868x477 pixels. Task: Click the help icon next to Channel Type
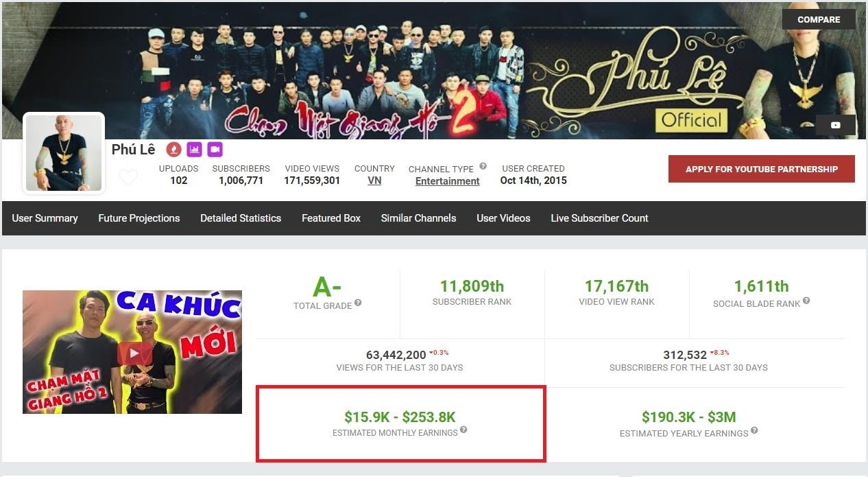pos(483,166)
